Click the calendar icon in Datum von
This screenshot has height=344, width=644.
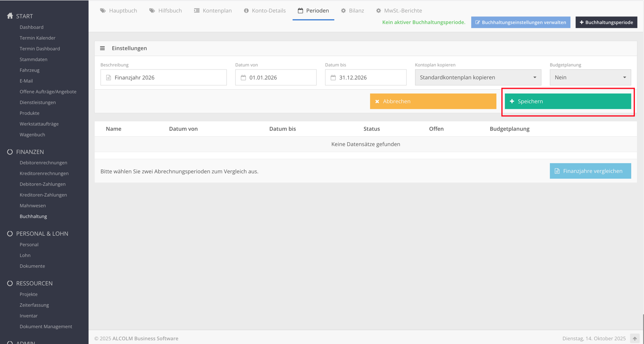point(243,78)
